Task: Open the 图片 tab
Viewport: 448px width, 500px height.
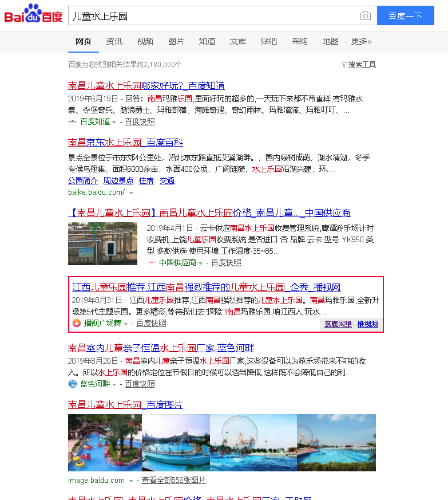Action: pyautogui.click(x=176, y=41)
